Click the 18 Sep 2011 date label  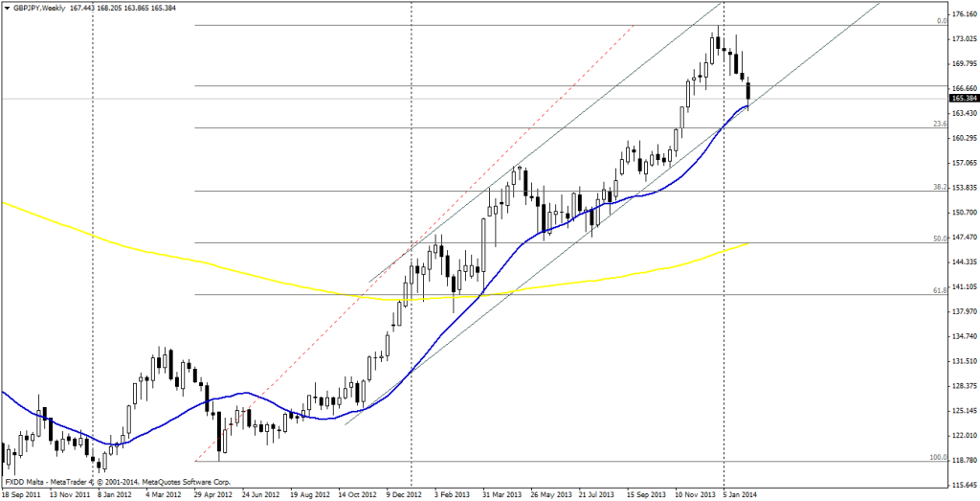(21, 495)
